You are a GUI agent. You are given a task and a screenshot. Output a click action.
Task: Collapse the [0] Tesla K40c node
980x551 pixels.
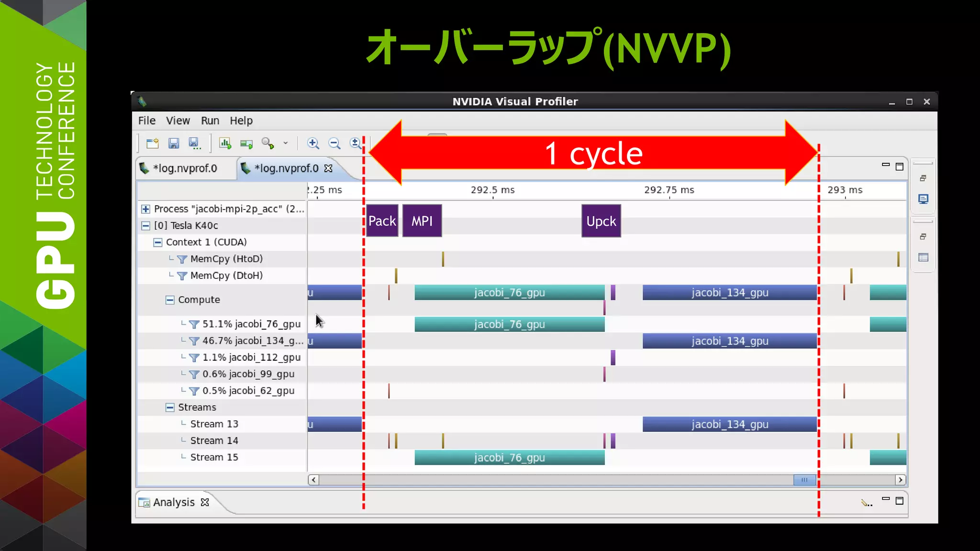(x=145, y=226)
